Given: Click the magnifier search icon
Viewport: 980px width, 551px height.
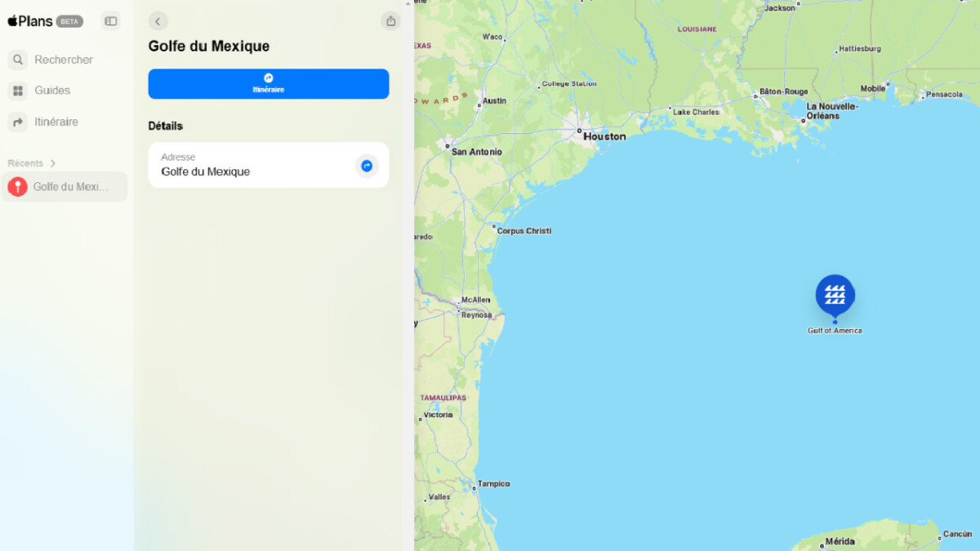Looking at the screenshot, I should (x=18, y=60).
